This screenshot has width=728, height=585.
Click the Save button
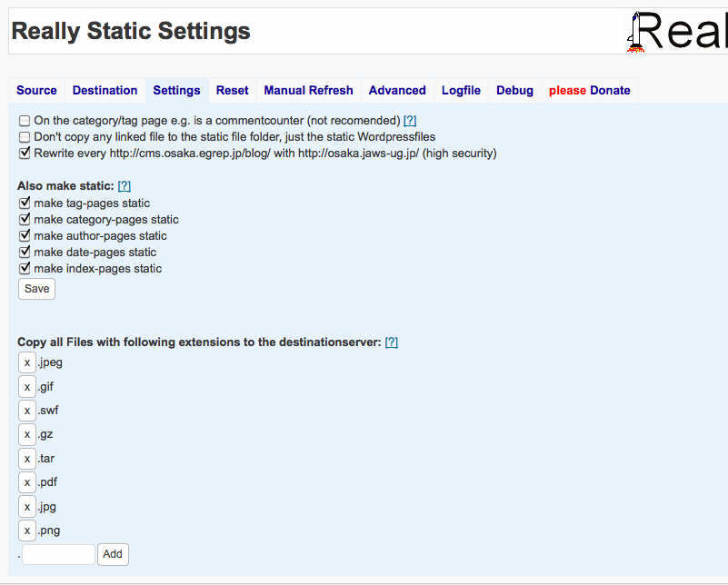coord(36,289)
